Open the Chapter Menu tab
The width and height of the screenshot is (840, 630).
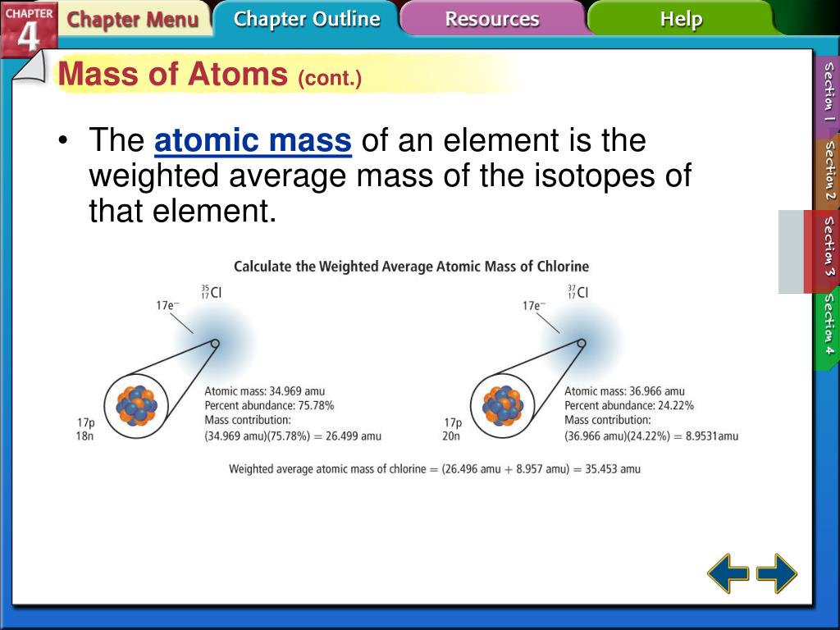coord(132,20)
